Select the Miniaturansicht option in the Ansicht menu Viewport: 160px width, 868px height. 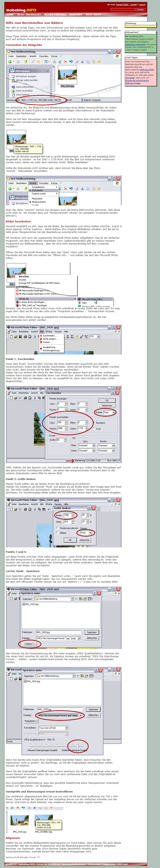coord(39,202)
